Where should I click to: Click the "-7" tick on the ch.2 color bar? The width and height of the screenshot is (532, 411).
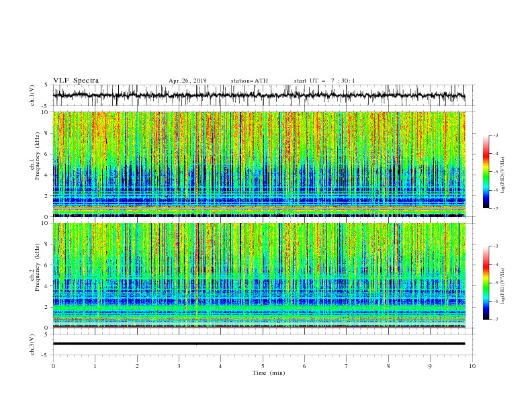click(495, 319)
